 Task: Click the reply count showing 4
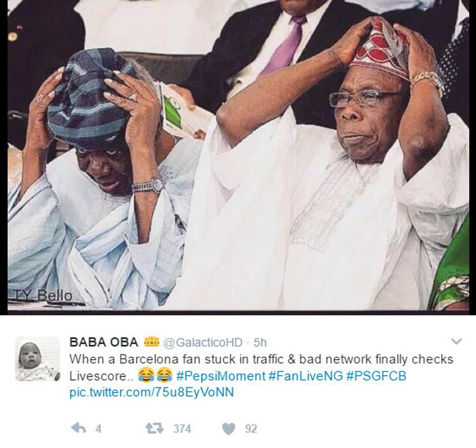pyautogui.click(x=98, y=428)
